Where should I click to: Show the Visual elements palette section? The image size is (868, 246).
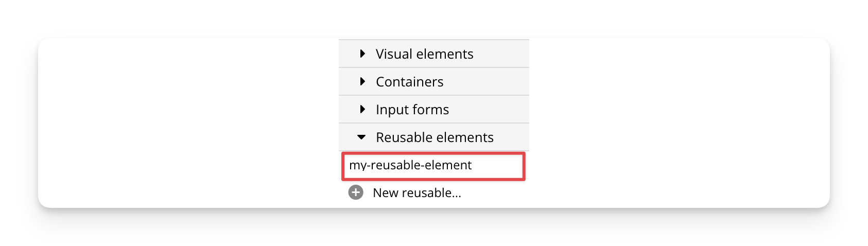(433, 54)
